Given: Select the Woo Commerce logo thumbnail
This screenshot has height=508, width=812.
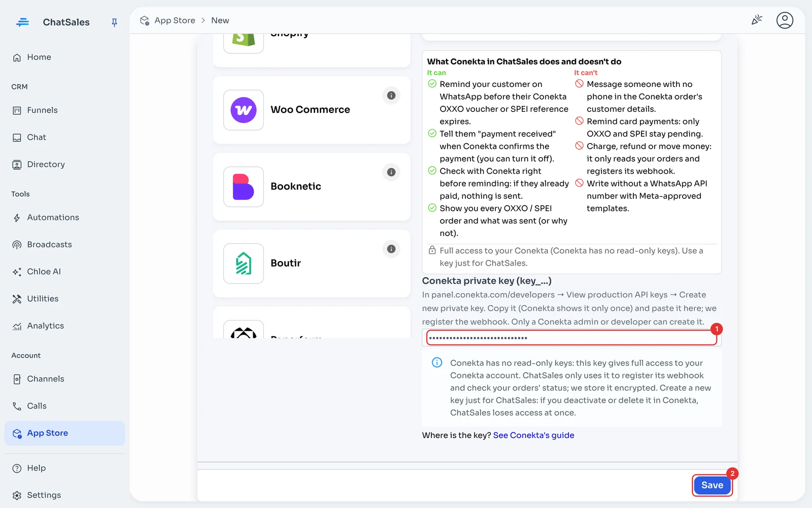Looking at the screenshot, I should (x=244, y=110).
